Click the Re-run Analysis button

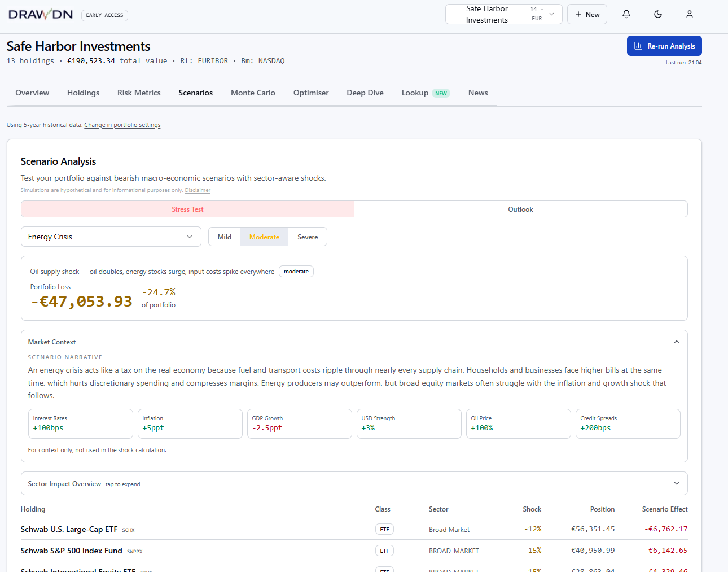(x=664, y=46)
